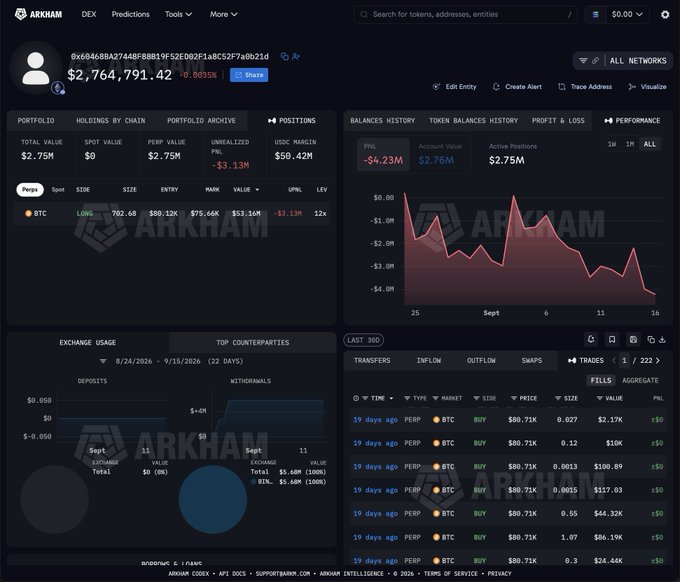Screen dimensions: 680x582
Task: Open the Last 30D period selector
Action: (x=363, y=340)
